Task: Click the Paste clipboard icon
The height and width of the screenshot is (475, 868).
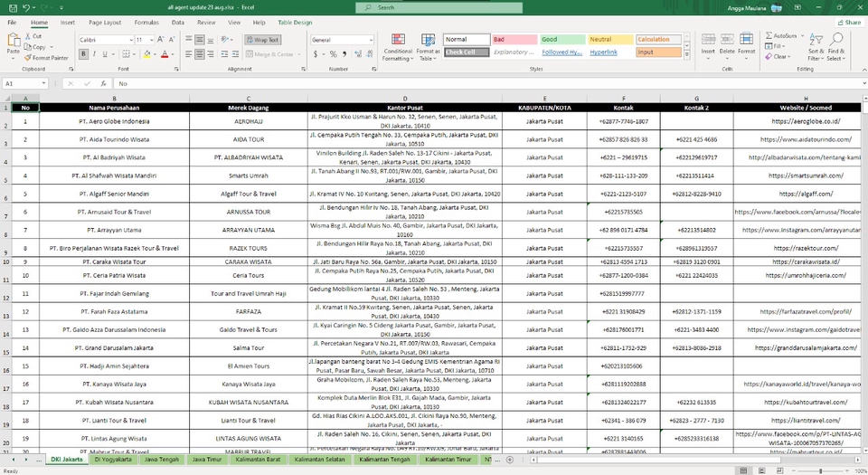Action: [14, 41]
